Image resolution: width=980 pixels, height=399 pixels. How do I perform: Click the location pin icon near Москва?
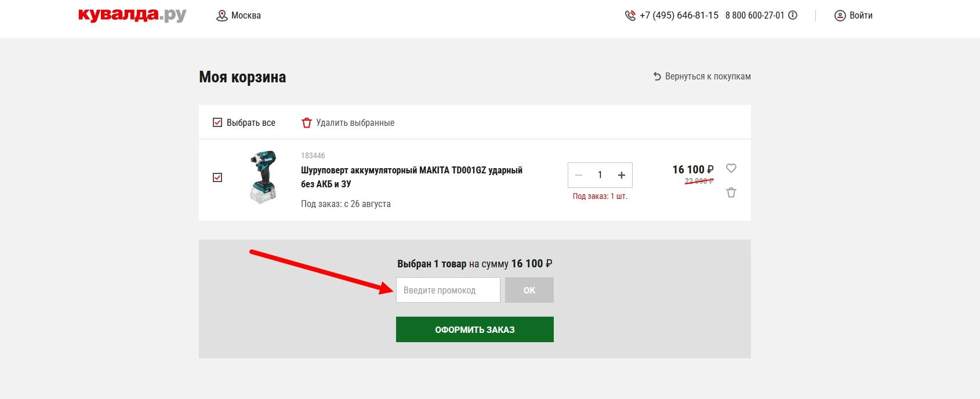[x=222, y=16]
